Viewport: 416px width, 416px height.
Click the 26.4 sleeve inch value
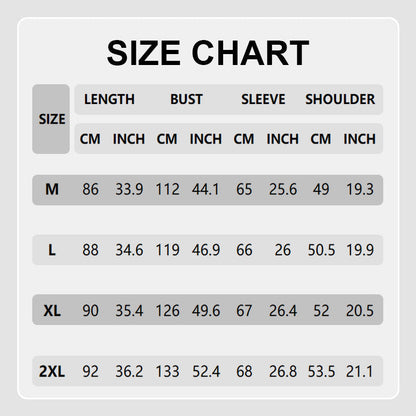(x=283, y=311)
